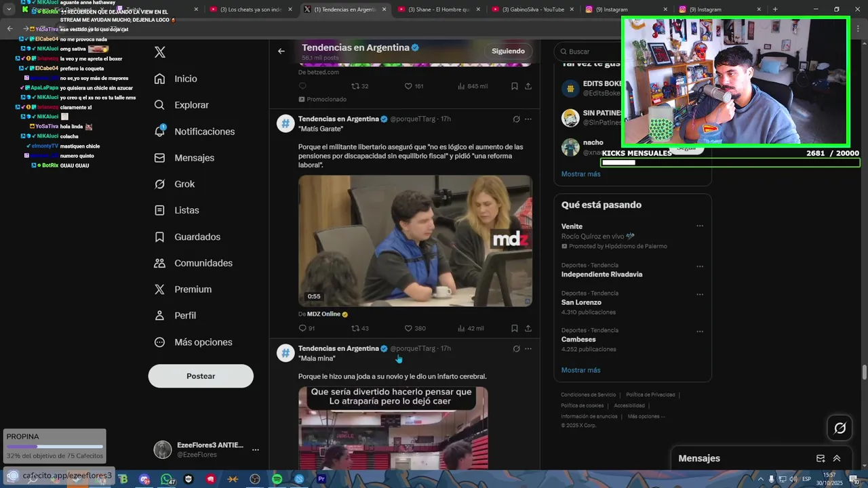Viewport: 868px width, 488px height.
Task: Open Premium in the sidebar
Action: [182, 289]
